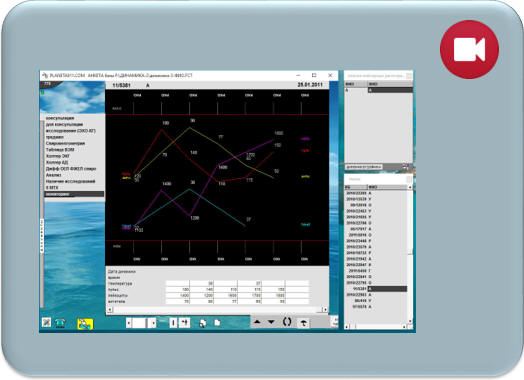Viewport: 524px width, 380px height.
Task: Select 'Анализ' in the left menu list
Action: (53, 175)
